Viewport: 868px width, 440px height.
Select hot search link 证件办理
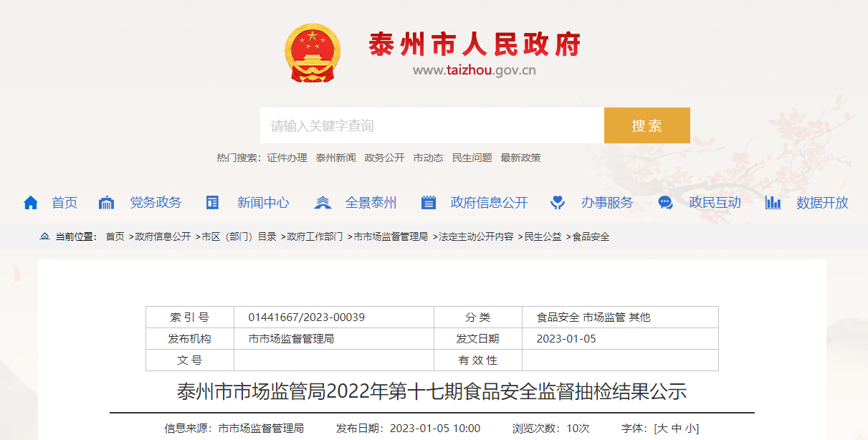[x=287, y=158]
